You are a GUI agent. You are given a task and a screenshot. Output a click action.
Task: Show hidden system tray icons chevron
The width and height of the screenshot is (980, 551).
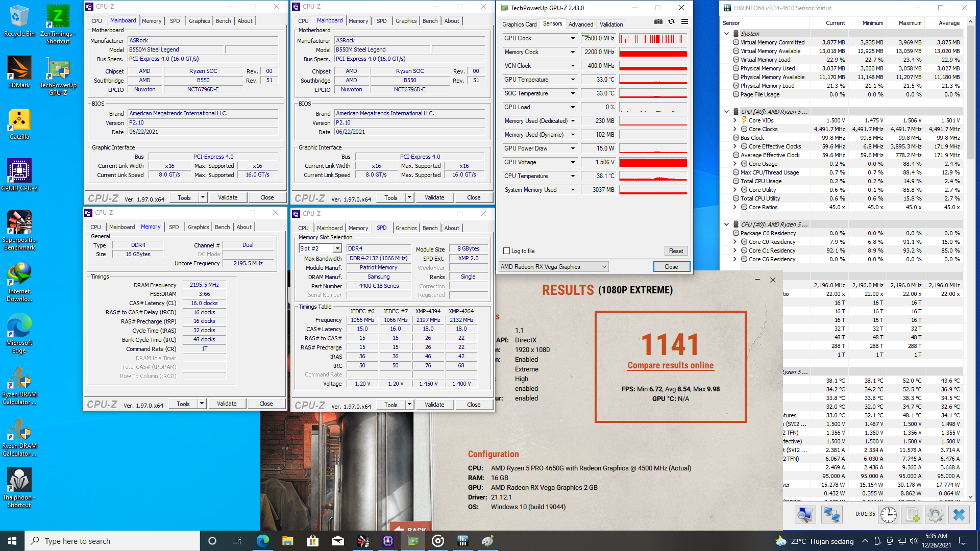point(865,541)
